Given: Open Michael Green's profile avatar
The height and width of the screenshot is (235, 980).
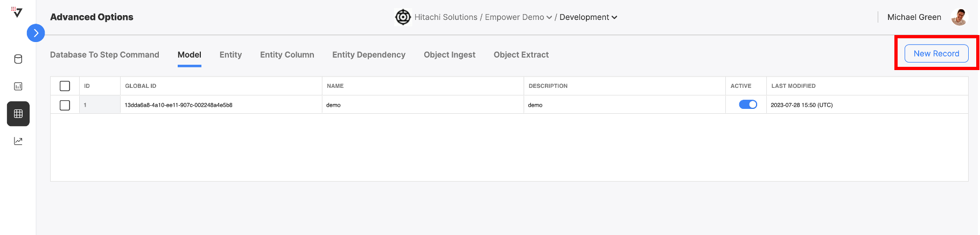Looking at the screenshot, I should [959, 17].
